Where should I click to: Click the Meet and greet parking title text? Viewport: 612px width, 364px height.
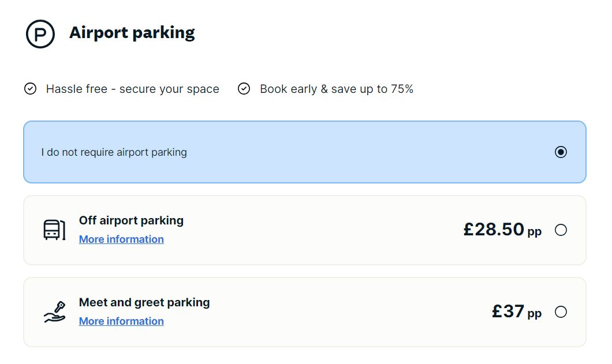point(144,302)
